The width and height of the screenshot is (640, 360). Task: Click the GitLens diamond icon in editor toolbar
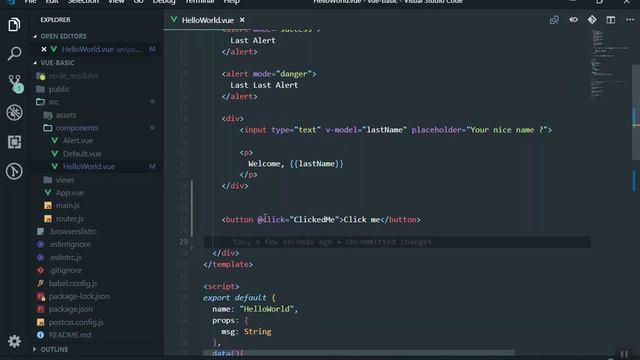(592, 20)
